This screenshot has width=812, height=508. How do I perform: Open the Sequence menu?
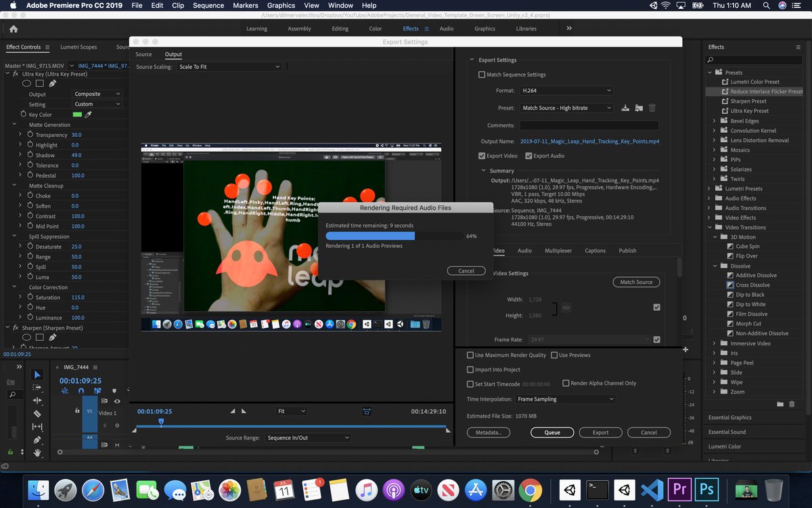[x=208, y=5]
